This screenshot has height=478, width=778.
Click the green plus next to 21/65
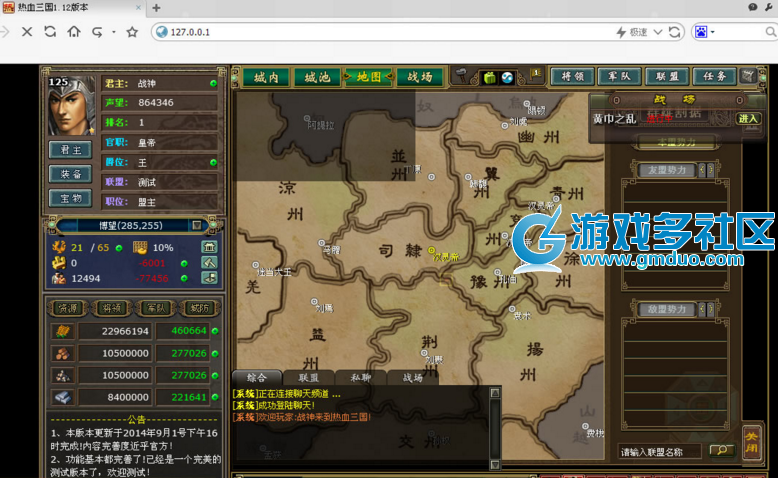pos(119,248)
